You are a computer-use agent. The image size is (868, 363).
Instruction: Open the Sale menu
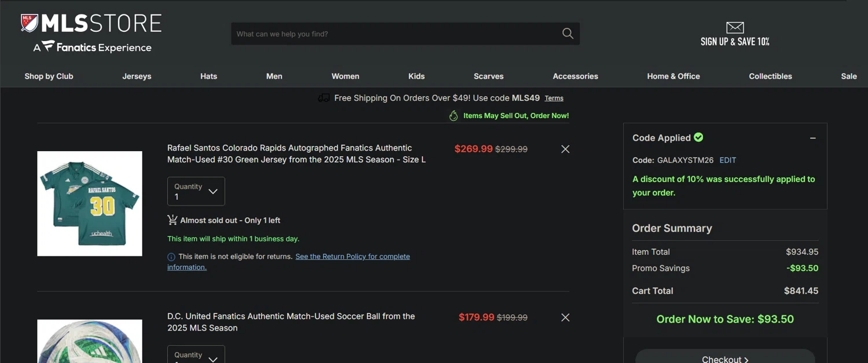click(x=849, y=76)
